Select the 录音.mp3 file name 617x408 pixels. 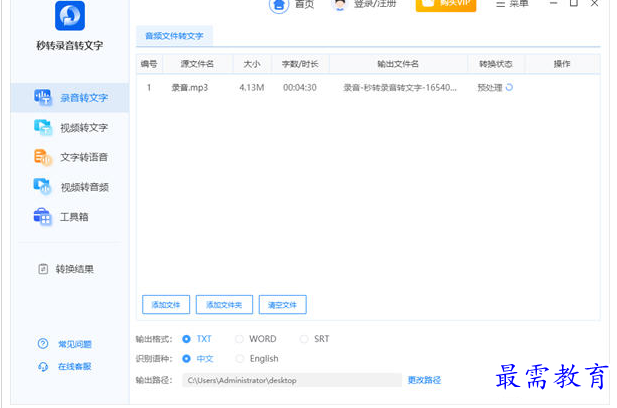click(x=190, y=87)
